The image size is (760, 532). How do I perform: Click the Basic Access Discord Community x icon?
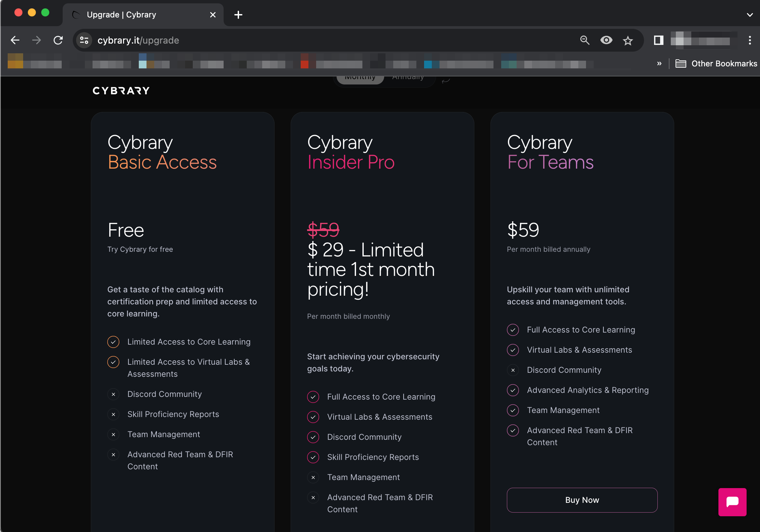point(113,394)
